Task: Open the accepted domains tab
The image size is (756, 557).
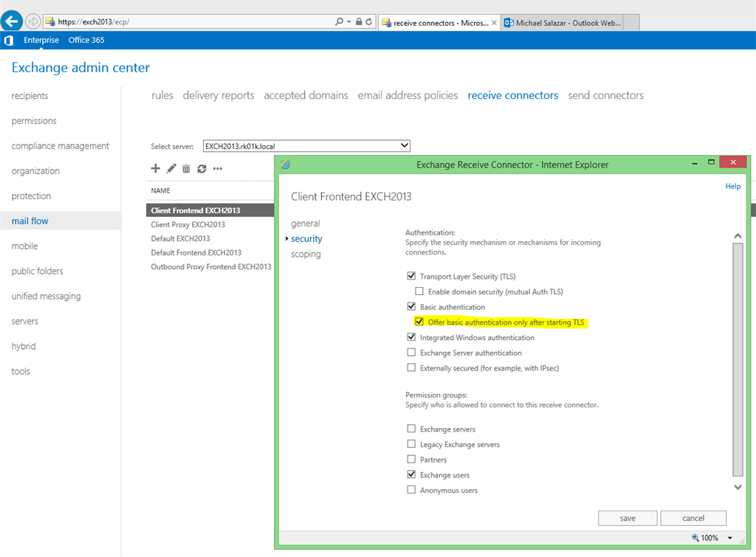Action: pos(306,95)
